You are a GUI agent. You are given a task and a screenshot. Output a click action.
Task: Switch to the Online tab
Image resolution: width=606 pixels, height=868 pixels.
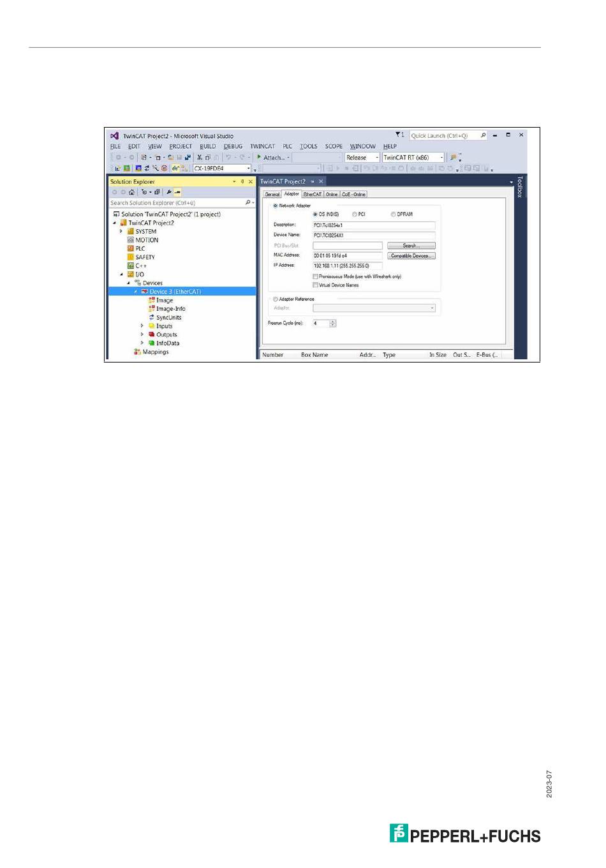332,194
